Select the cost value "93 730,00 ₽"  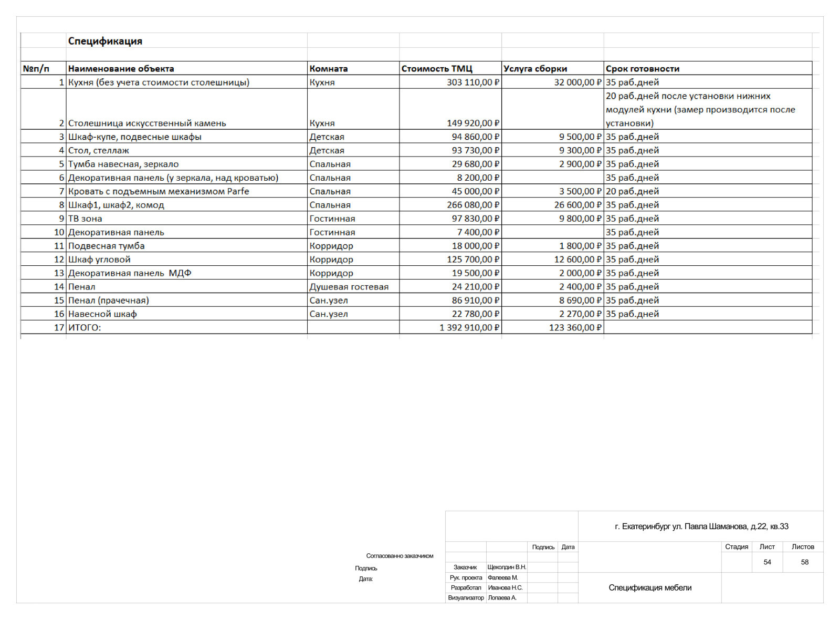point(476,150)
